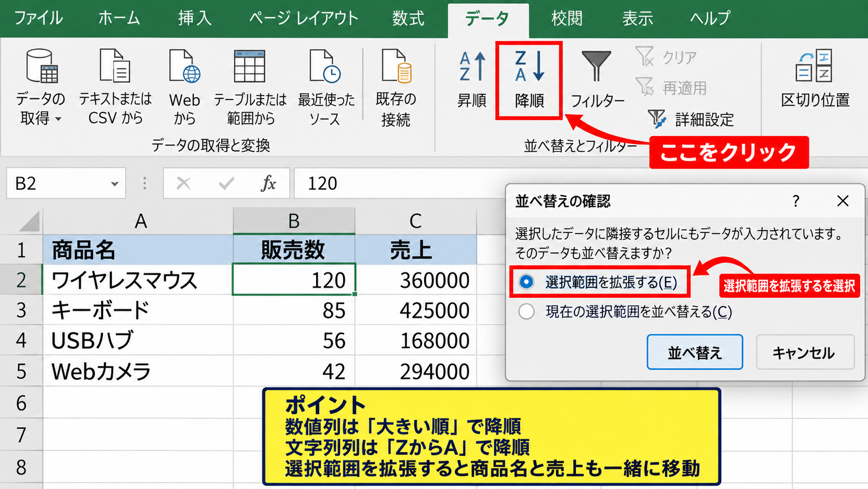Open the ページ レイアウト tab
Screen dimensions: 868x489
pyautogui.click(x=303, y=18)
